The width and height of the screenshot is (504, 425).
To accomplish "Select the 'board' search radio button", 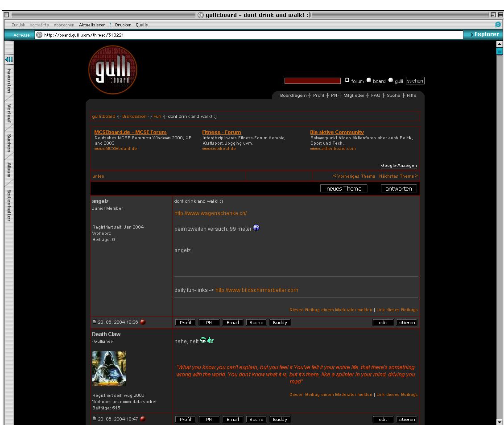I will (x=369, y=80).
